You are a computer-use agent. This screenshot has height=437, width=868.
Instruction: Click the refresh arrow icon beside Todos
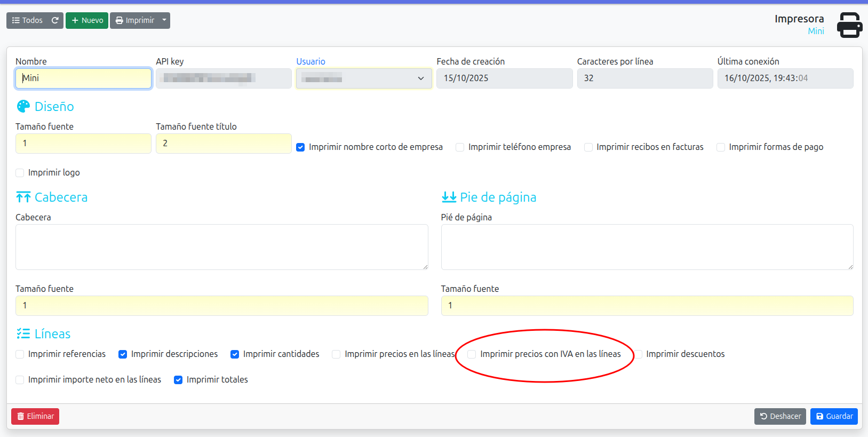click(55, 20)
